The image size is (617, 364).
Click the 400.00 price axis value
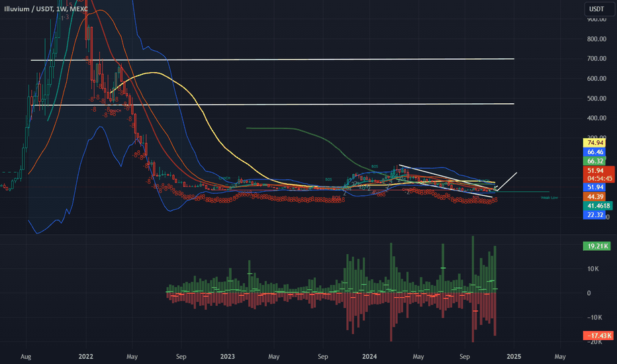point(596,118)
